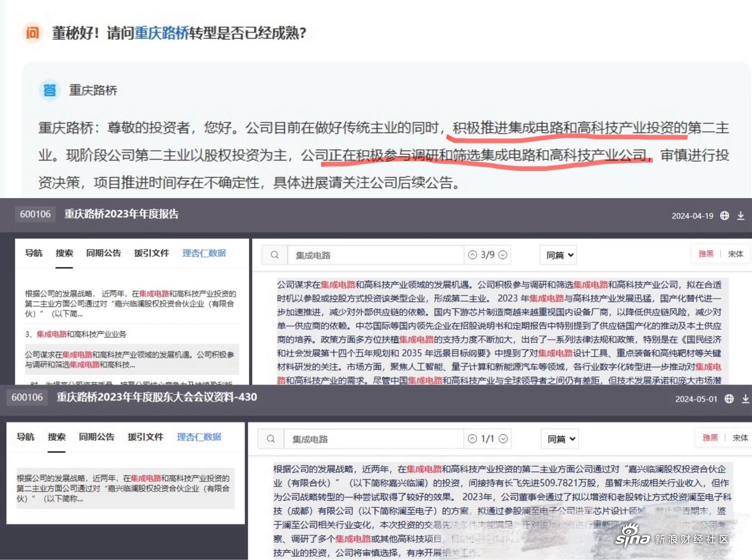Switch font to 雅黑 in annual report panel
The image size is (752, 560).
[706, 254]
